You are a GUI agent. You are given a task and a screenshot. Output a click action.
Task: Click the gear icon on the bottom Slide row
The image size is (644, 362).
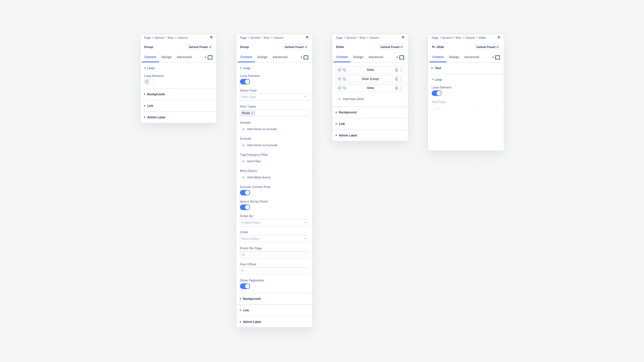tap(339, 88)
